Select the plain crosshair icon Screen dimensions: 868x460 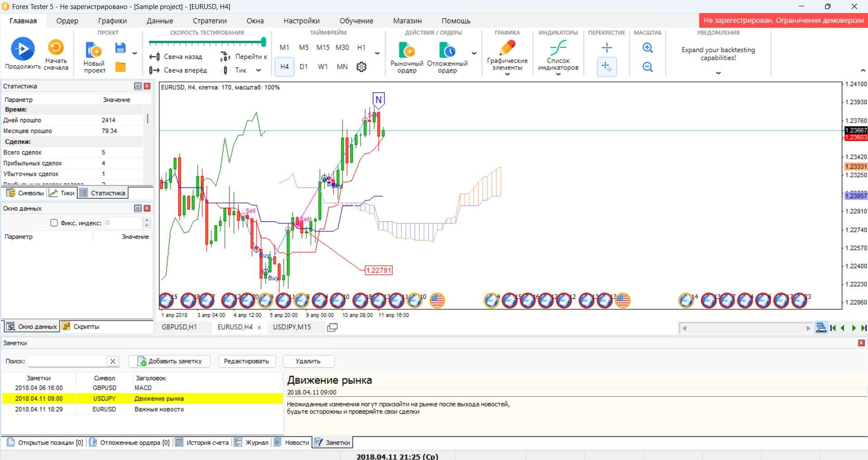coord(607,48)
